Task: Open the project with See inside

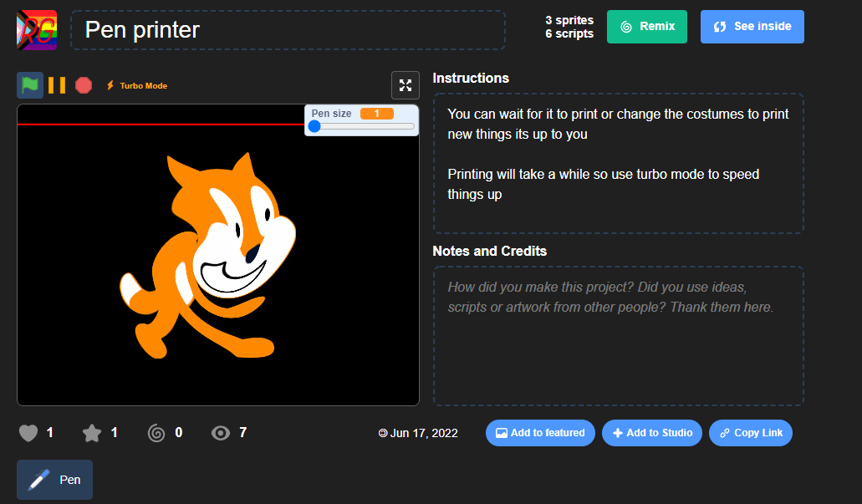Action: (752, 27)
